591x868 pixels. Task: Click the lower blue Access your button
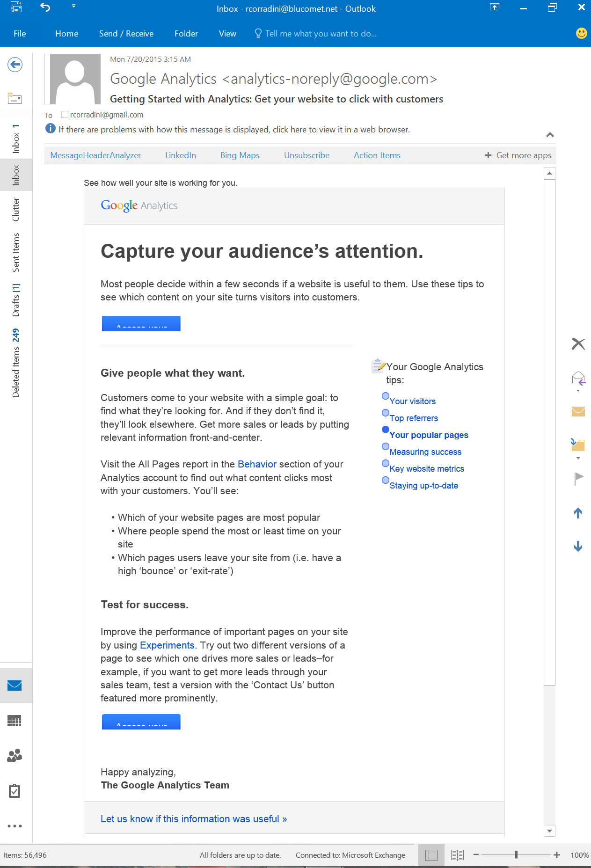[141, 722]
